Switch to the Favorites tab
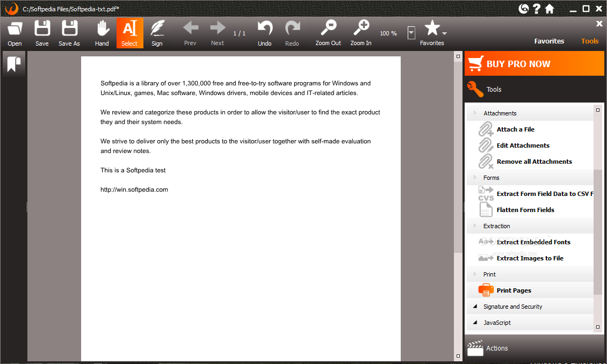This screenshot has width=607, height=364. click(x=549, y=41)
